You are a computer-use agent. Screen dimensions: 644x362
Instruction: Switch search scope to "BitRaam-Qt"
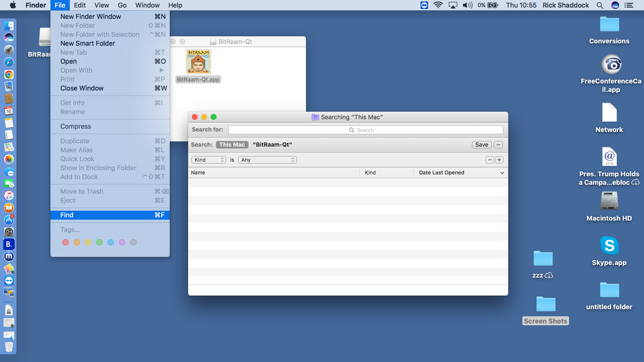tap(272, 145)
